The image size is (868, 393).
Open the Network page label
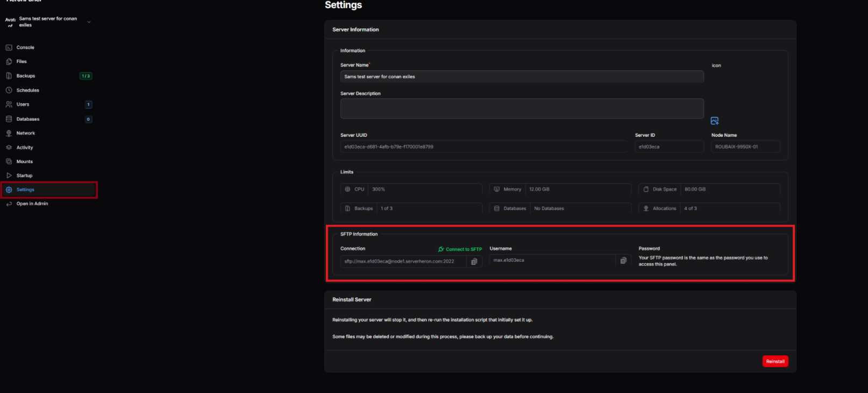tap(26, 133)
